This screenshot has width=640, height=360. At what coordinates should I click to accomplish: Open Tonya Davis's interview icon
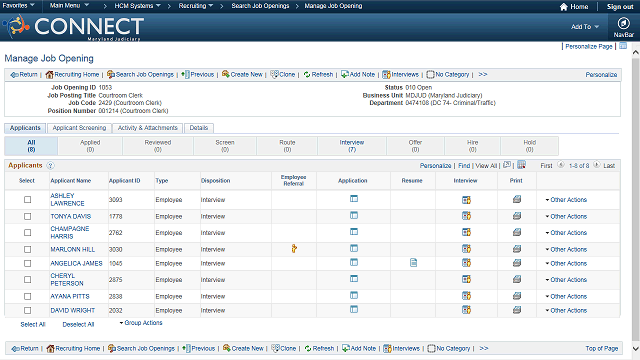(466, 216)
